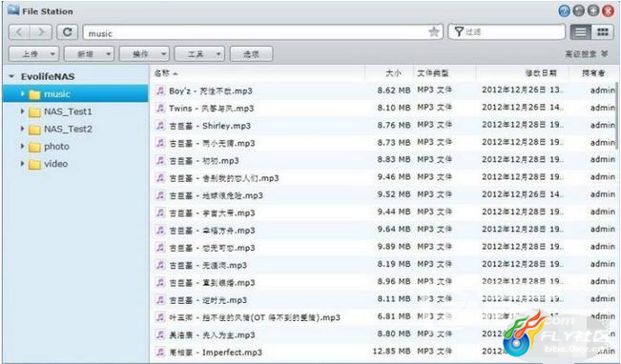Click the file list vertical scrollbar
This screenshot has height=364, width=621.
(x=616, y=114)
